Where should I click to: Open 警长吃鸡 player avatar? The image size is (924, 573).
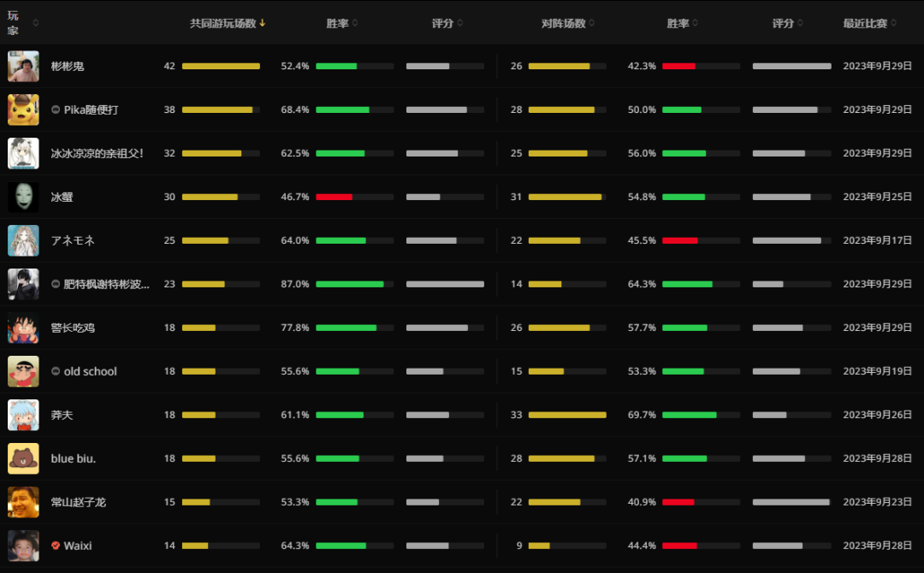tap(24, 328)
